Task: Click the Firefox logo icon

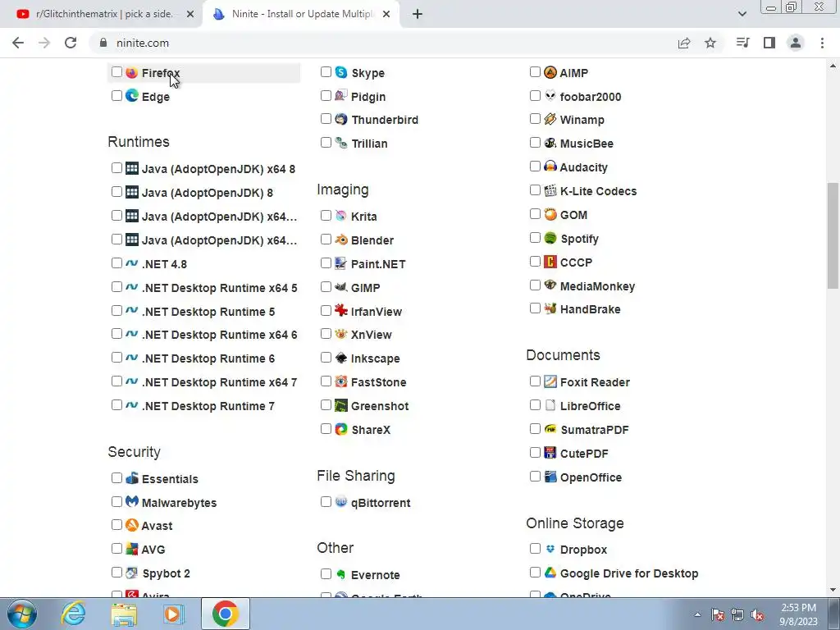Action: coord(132,72)
